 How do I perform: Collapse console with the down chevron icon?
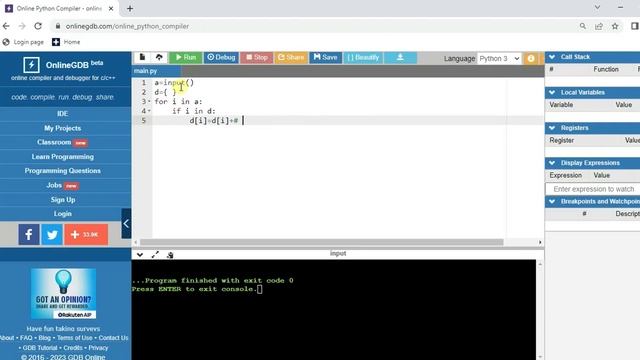140,255
